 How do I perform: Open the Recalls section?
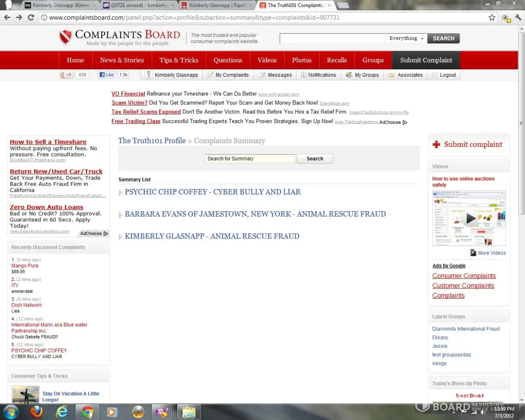(x=337, y=60)
